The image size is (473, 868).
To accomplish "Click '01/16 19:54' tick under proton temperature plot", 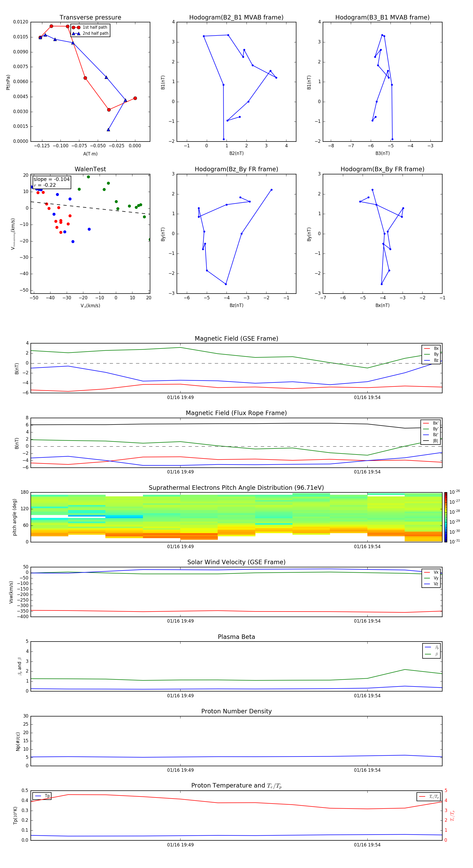I will click(367, 845).
